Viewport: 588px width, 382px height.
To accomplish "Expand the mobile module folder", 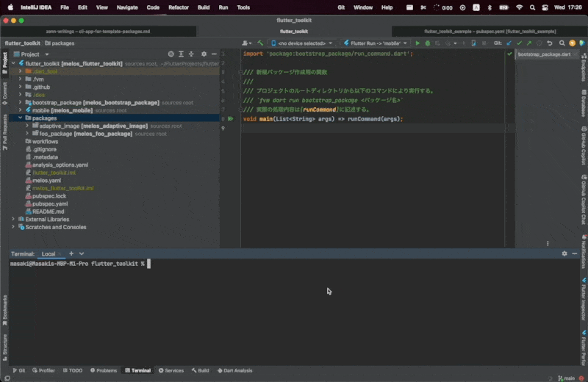I will (21, 110).
